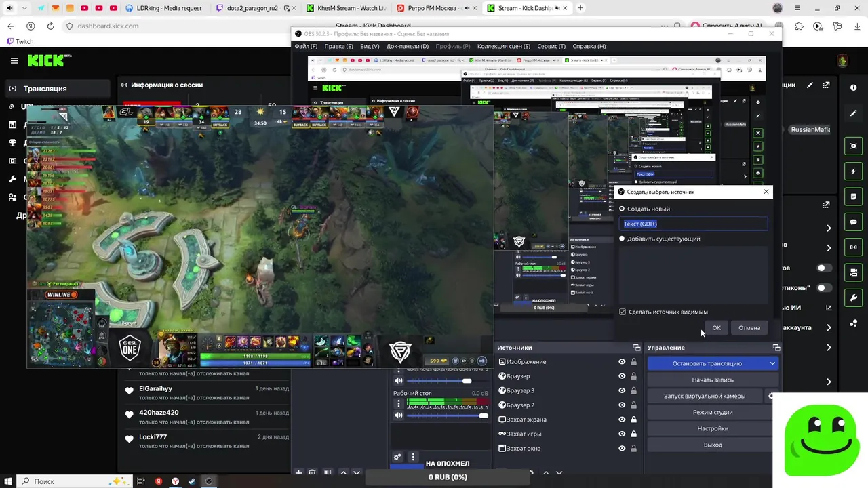Open OBS Правка (E) menu
Viewport: 868px width, 488px height.
click(x=338, y=46)
